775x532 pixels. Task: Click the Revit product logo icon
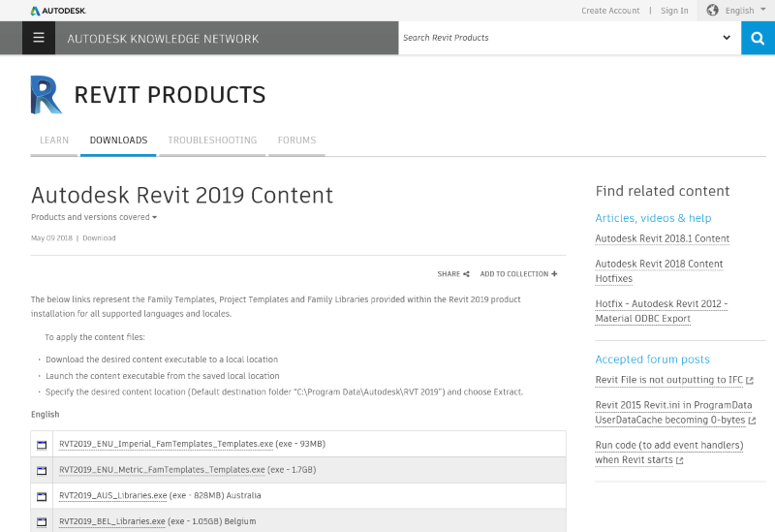point(46,94)
